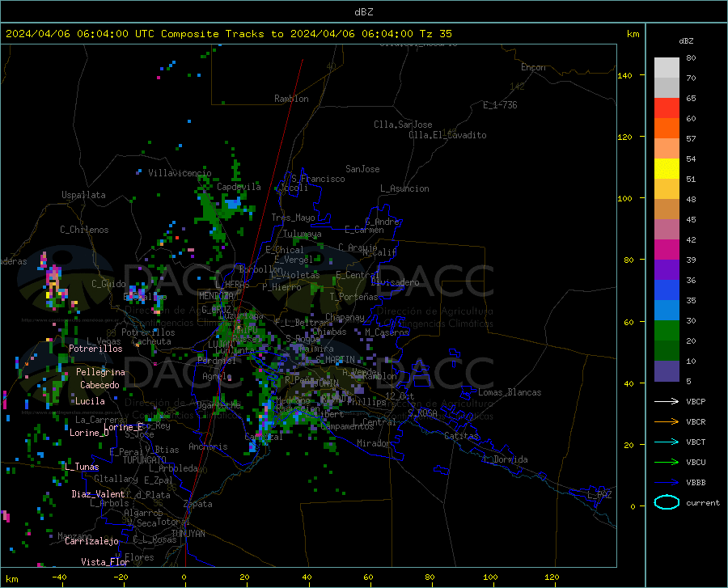The image size is (728, 588).
Task: Select the yellow 54 dBZ color swatch
Action: [667, 169]
